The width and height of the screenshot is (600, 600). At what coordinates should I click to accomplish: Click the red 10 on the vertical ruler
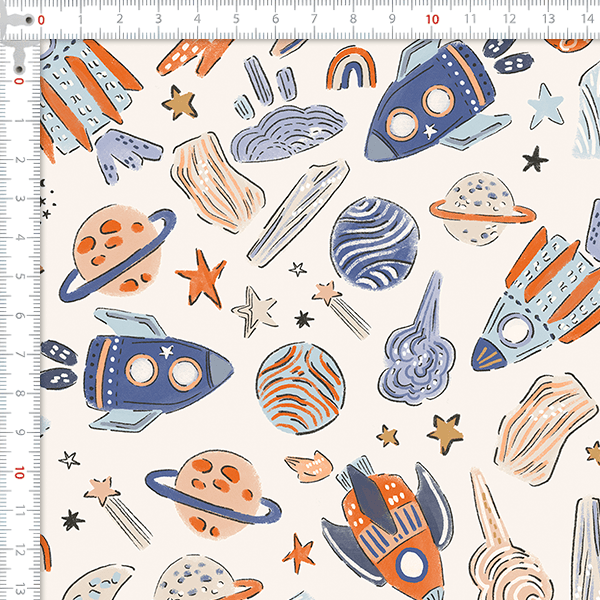(18, 471)
